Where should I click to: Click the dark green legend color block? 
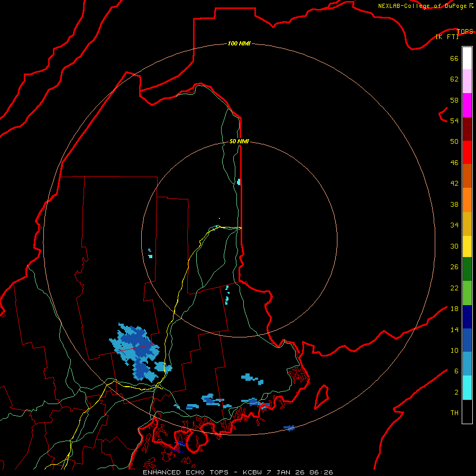click(467, 269)
